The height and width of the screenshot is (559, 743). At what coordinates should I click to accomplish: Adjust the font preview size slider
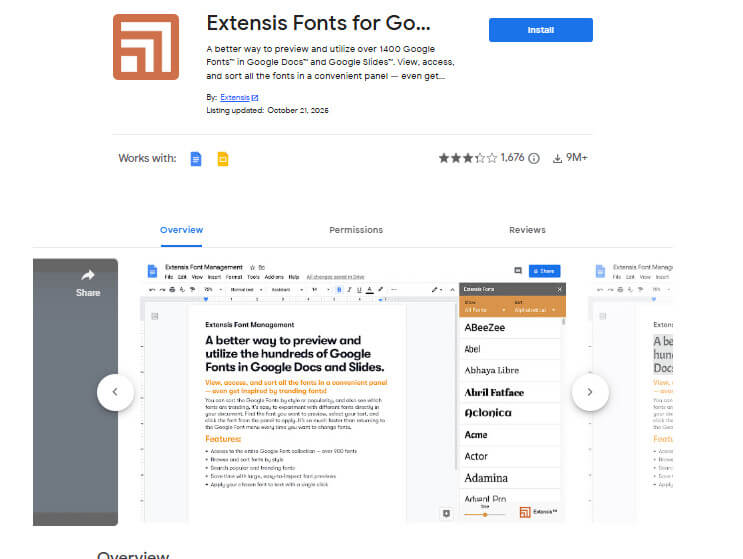pos(485,514)
